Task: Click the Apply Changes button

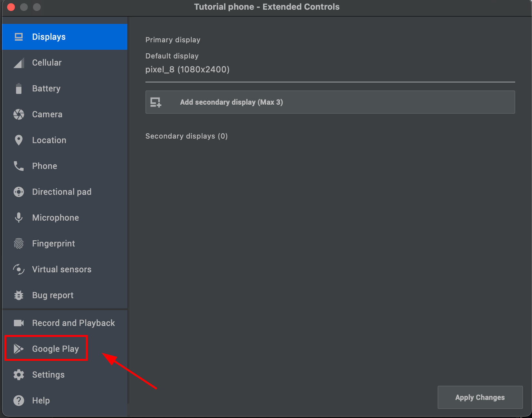Action: point(480,397)
